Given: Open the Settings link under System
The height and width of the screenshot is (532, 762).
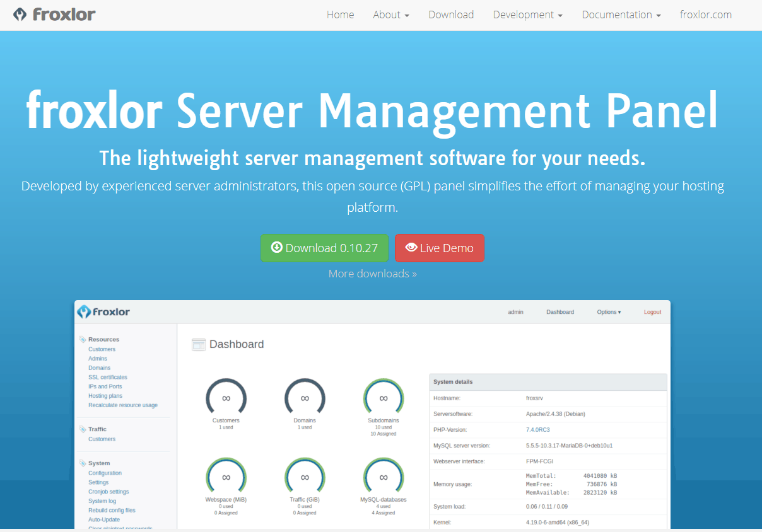Looking at the screenshot, I should [x=98, y=483].
